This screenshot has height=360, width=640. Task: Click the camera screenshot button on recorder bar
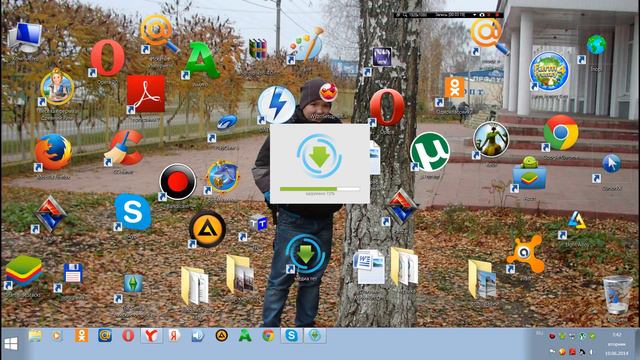click(482, 15)
